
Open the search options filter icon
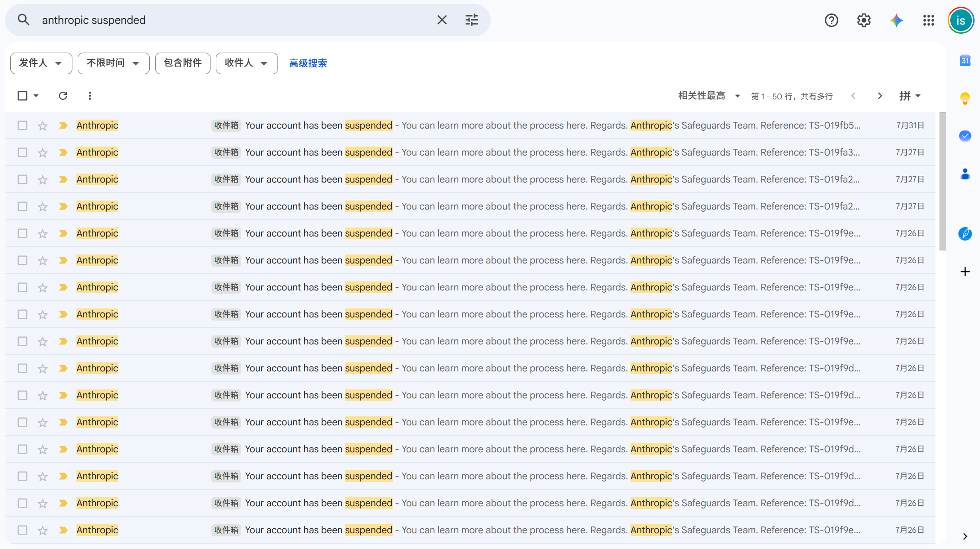(x=472, y=20)
